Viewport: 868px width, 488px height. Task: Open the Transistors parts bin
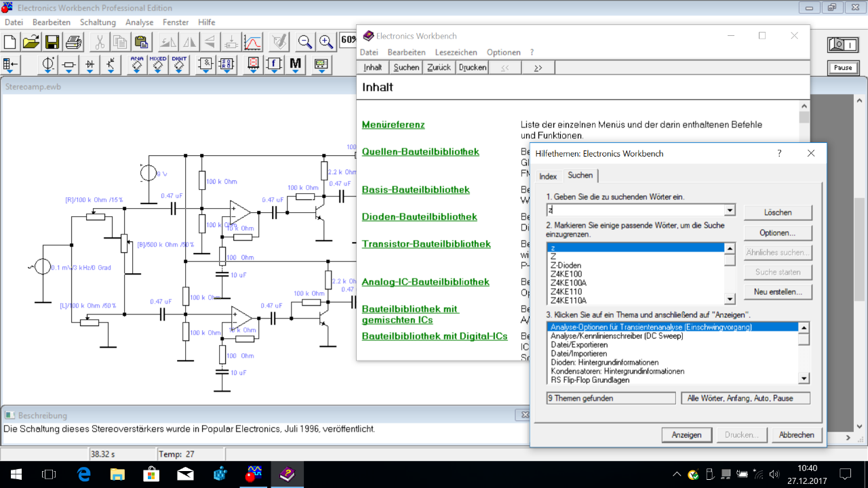click(x=111, y=65)
